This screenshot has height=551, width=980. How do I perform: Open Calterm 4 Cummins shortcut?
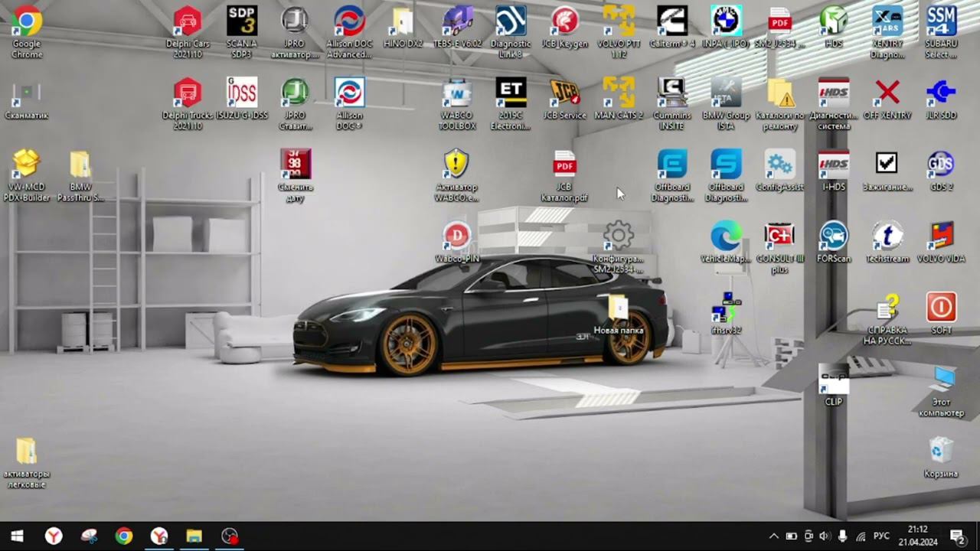pos(672,28)
